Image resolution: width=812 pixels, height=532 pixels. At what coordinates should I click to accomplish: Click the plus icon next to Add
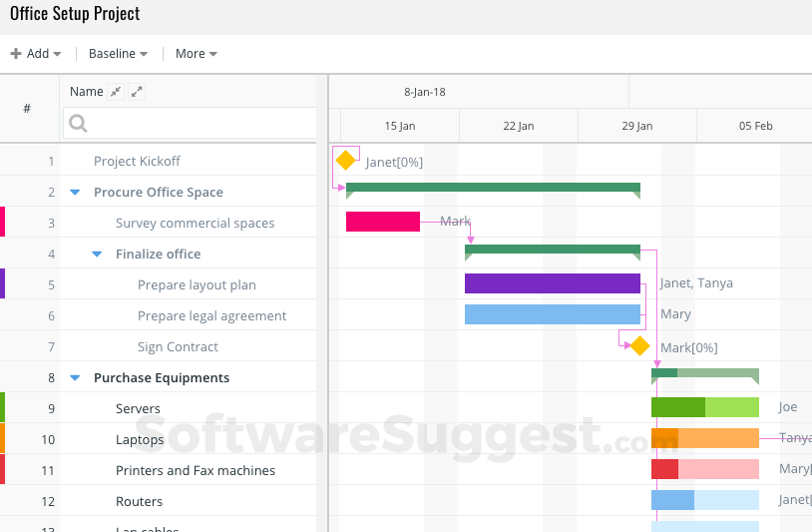click(16, 53)
